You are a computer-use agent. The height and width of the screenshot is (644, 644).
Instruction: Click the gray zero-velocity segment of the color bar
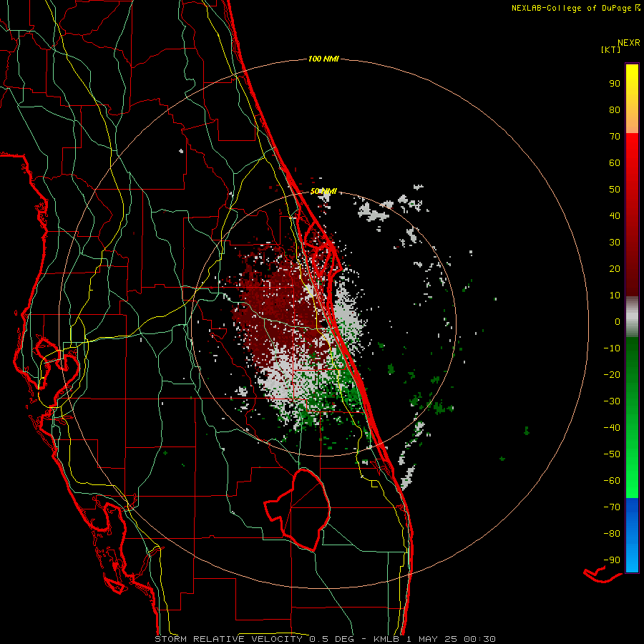632,317
